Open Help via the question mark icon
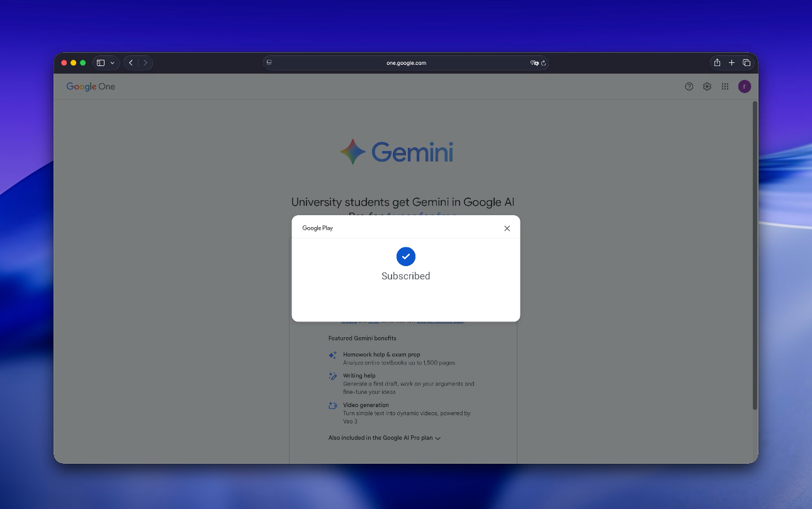 [689, 86]
